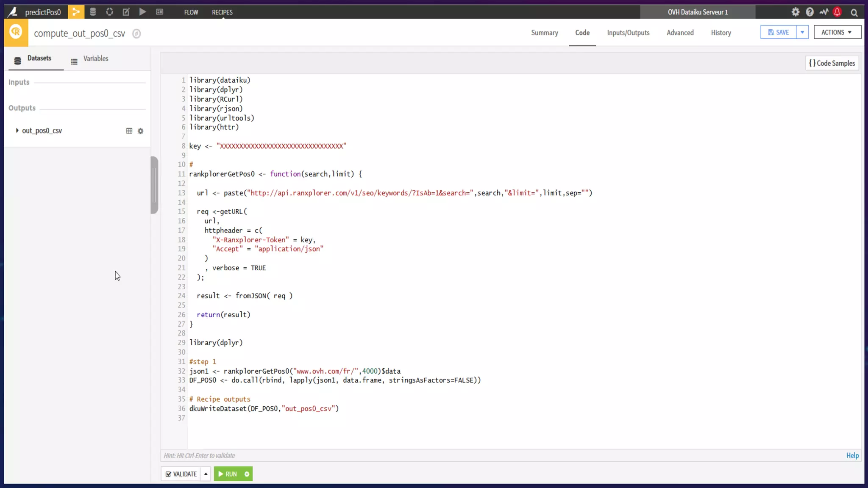This screenshot has width=868, height=488.
Task: Open the Notebooks edit icon in navbar
Action: click(126, 12)
